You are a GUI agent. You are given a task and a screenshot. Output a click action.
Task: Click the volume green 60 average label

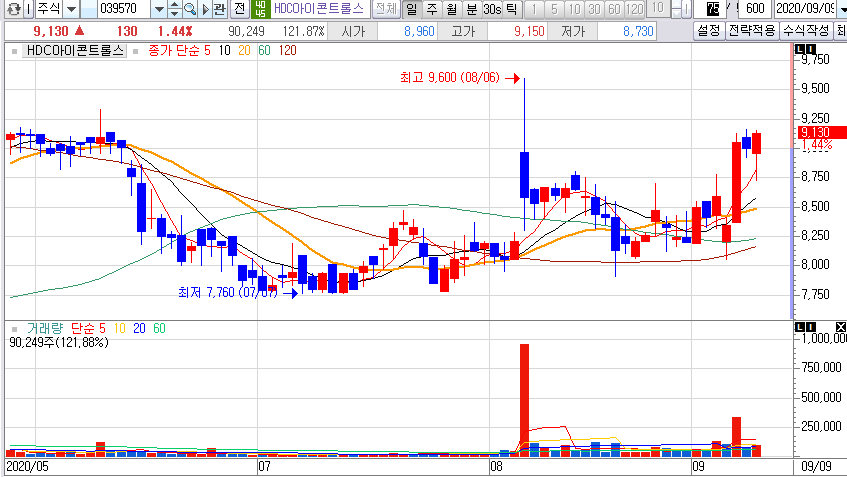(159, 328)
